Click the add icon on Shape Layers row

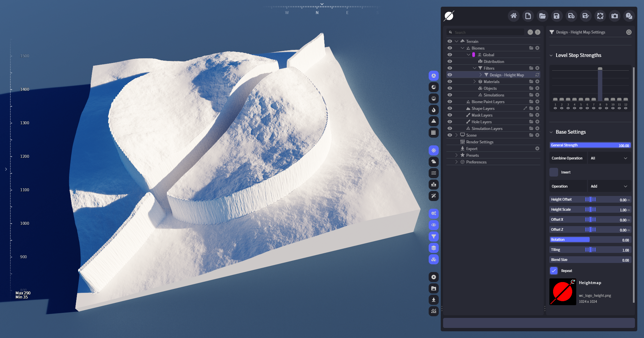(x=537, y=109)
